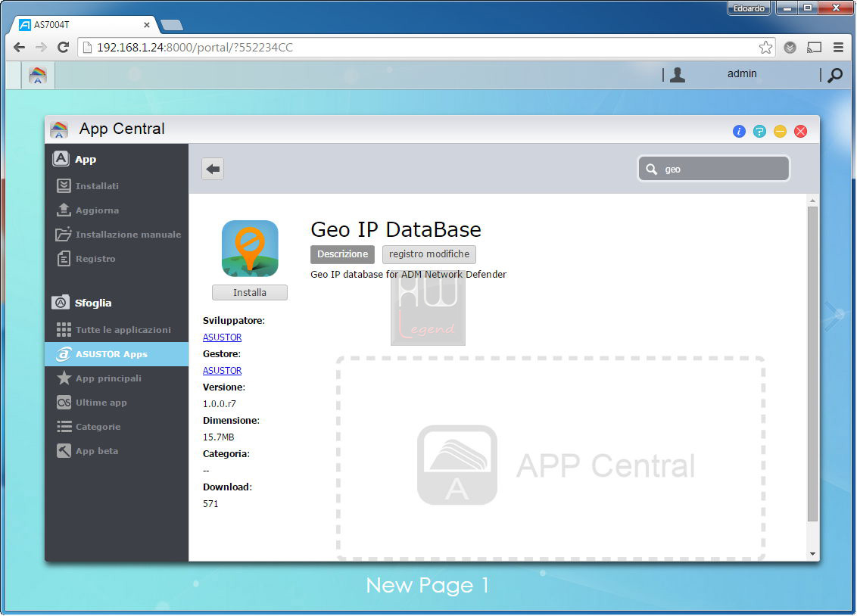Switch to registro modifiche tab
This screenshot has width=857, height=616.
coord(429,254)
